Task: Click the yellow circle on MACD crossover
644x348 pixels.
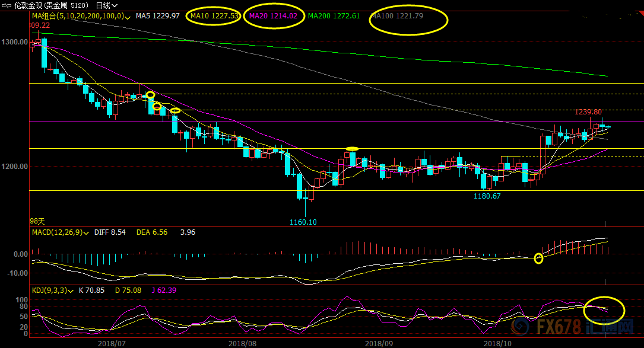Action: click(x=539, y=258)
